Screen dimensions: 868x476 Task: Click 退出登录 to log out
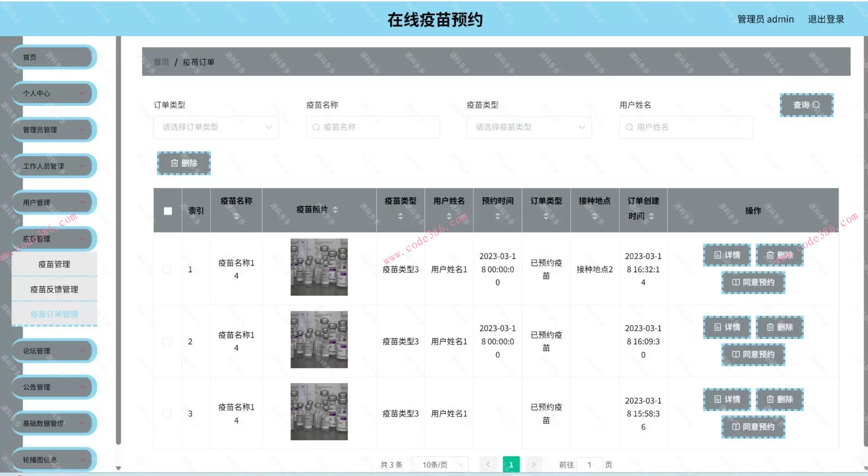pyautogui.click(x=826, y=19)
